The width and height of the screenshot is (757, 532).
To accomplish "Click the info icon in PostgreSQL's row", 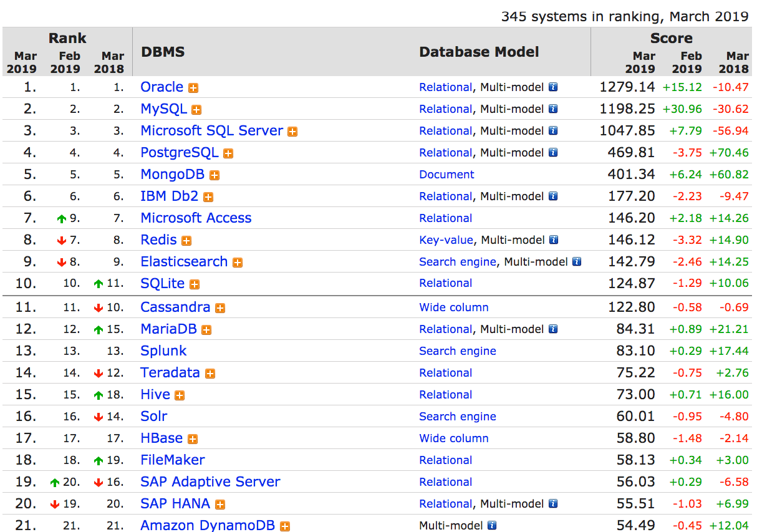I will tap(553, 153).
